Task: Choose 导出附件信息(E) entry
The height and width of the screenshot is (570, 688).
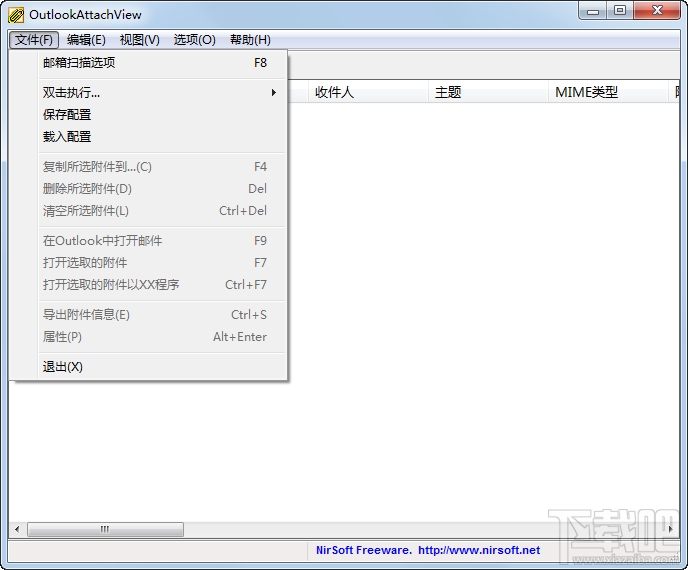Action: coord(148,315)
